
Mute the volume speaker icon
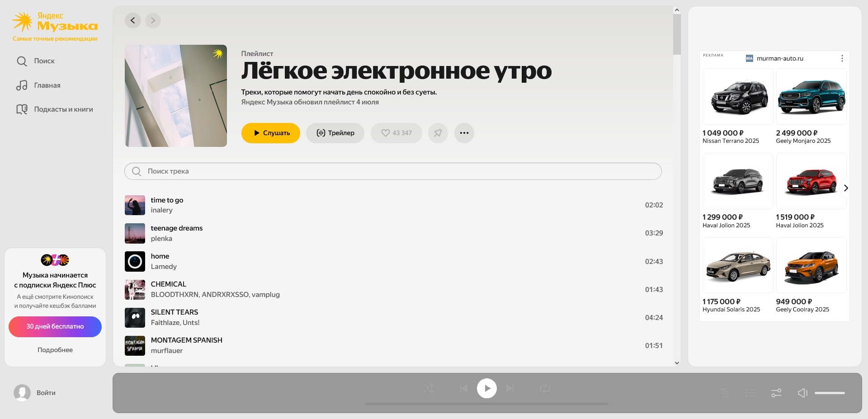(803, 393)
